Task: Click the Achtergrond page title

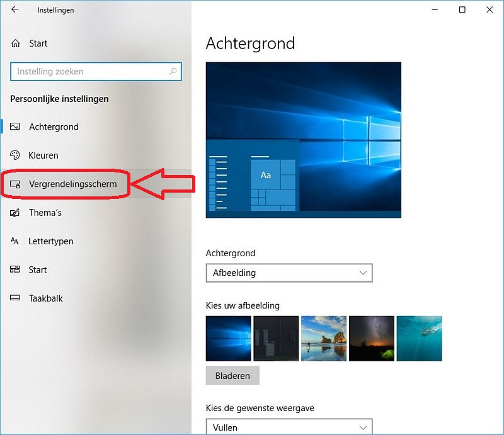Action: click(250, 43)
